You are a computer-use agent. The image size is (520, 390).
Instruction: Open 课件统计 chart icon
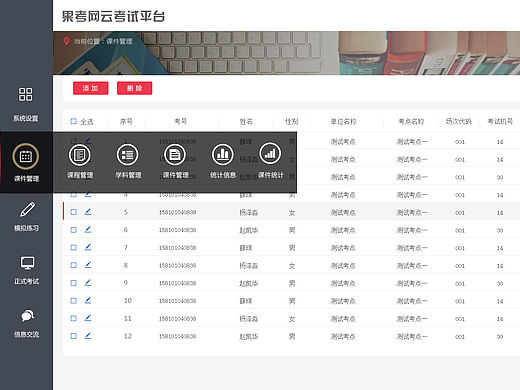[x=270, y=153]
